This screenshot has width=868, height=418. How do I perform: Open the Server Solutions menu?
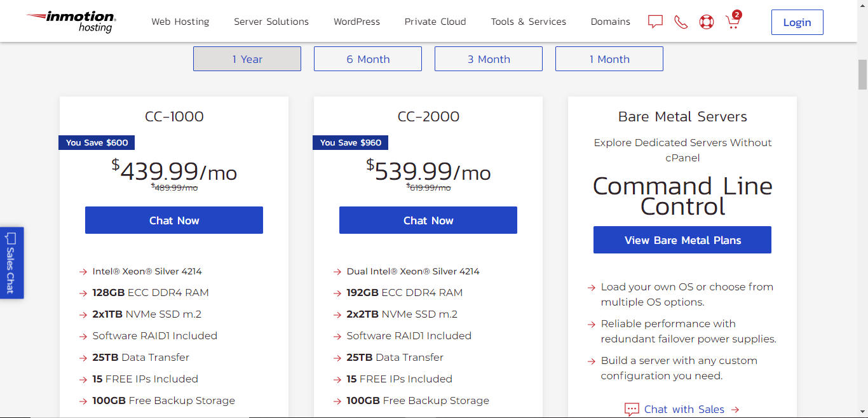(x=271, y=22)
